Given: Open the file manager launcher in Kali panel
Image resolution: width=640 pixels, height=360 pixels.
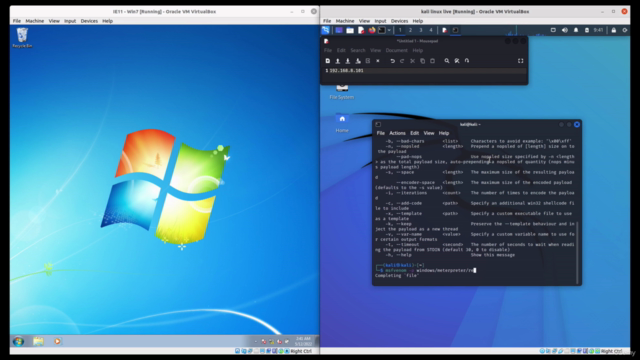Looking at the screenshot, I should coord(350,30).
